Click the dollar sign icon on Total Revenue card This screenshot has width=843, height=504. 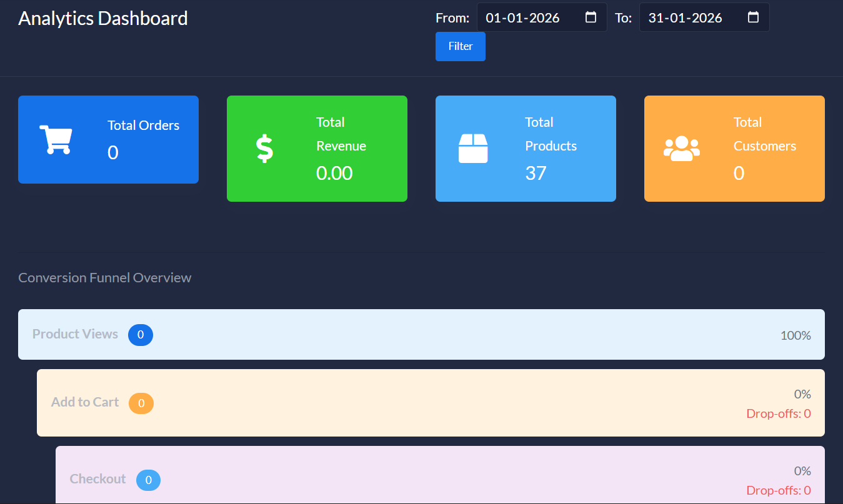pos(264,149)
